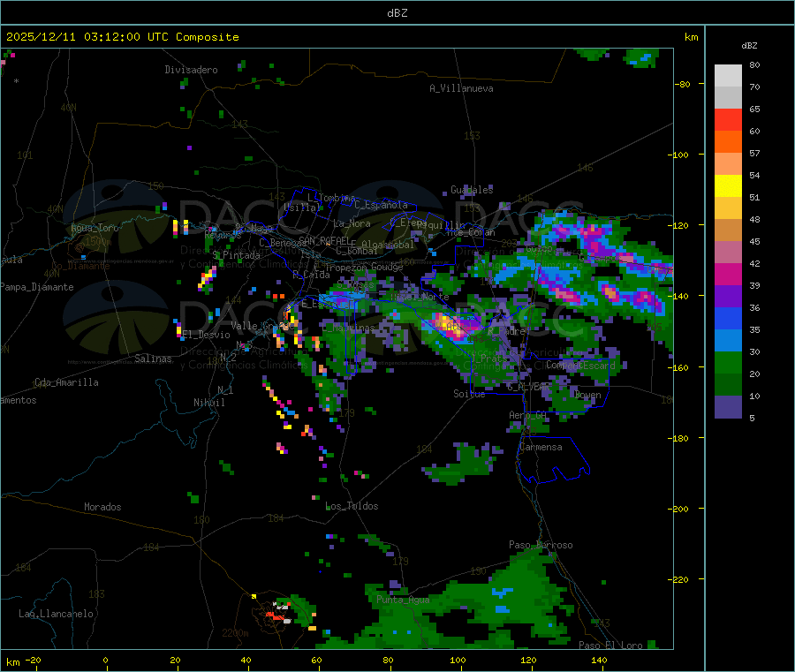Select the '60' km bottom-axis tick label
Viewport: 795px width, 672px height.
316,660
